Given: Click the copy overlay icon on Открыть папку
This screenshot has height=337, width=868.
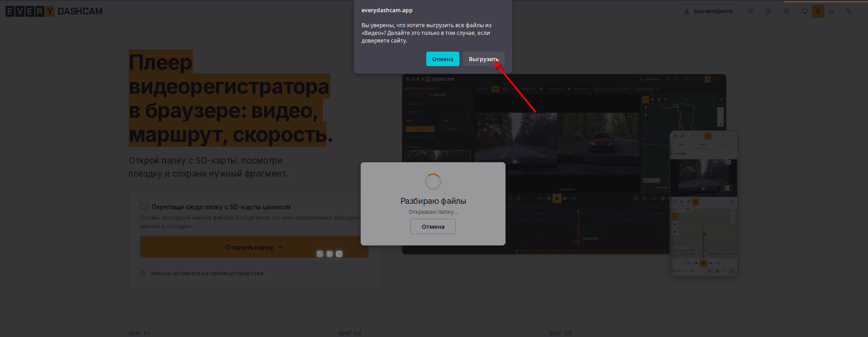Looking at the screenshot, I should pyautogui.click(x=339, y=254).
